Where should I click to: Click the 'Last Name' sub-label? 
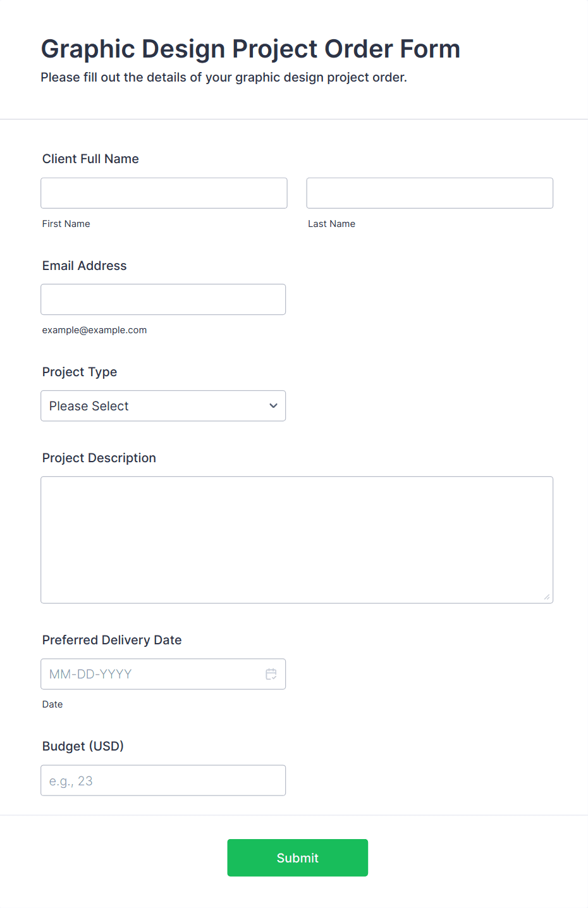pyautogui.click(x=331, y=224)
